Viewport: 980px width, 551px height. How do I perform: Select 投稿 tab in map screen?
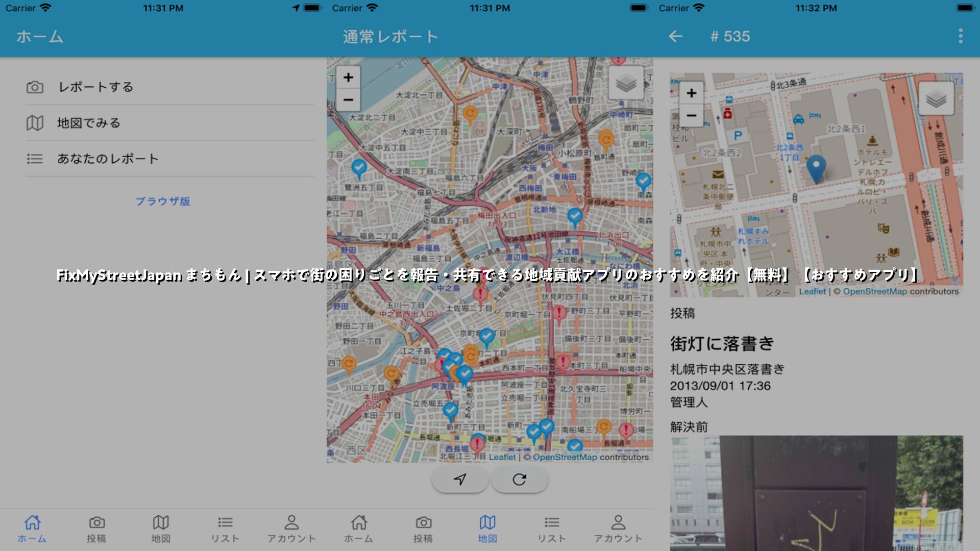(x=423, y=529)
